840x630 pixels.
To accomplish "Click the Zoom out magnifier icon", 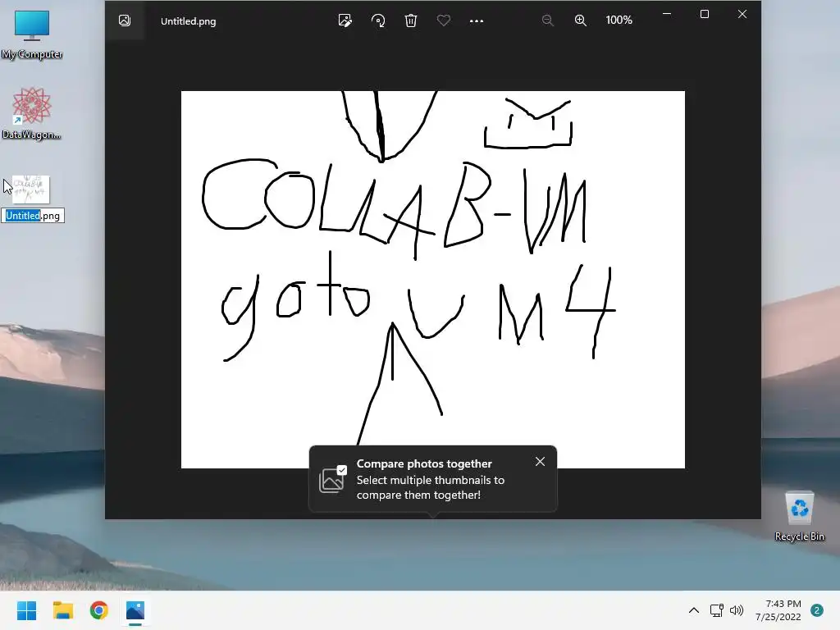I will [x=547, y=21].
